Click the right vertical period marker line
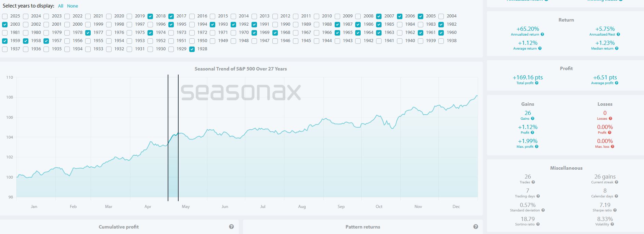Screen dimensions: 644x234 tap(178, 138)
